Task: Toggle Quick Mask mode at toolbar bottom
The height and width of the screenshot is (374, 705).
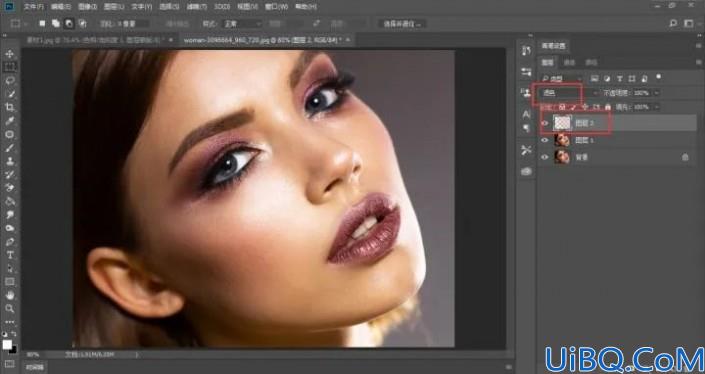Action: pyautogui.click(x=9, y=364)
